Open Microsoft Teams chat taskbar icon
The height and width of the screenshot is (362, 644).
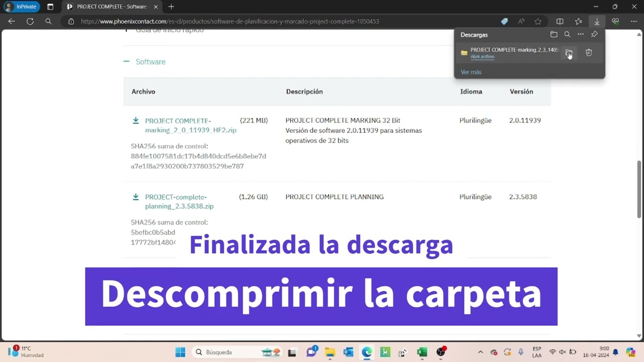(x=311, y=352)
